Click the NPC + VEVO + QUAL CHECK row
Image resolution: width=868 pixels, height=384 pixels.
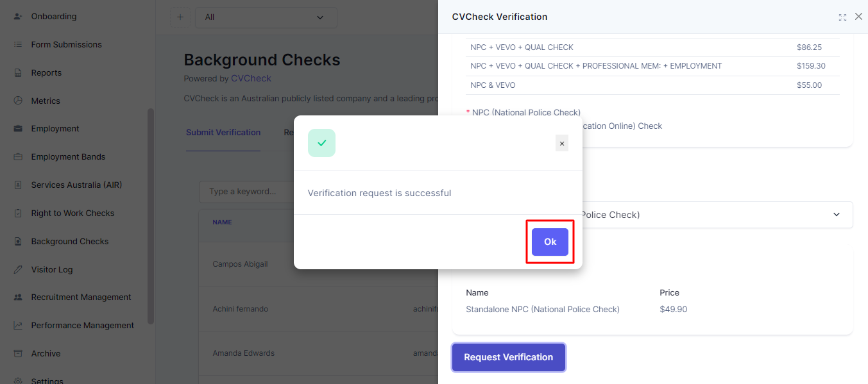tap(652, 47)
